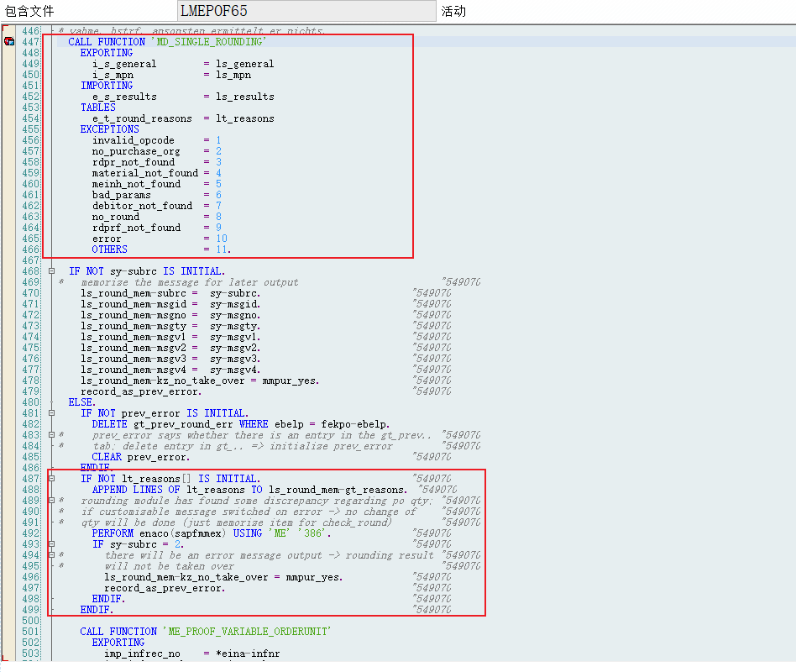Click no_purchase_org exception name
Image resolution: width=796 pixels, height=672 pixels.
pyautogui.click(x=136, y=151)
